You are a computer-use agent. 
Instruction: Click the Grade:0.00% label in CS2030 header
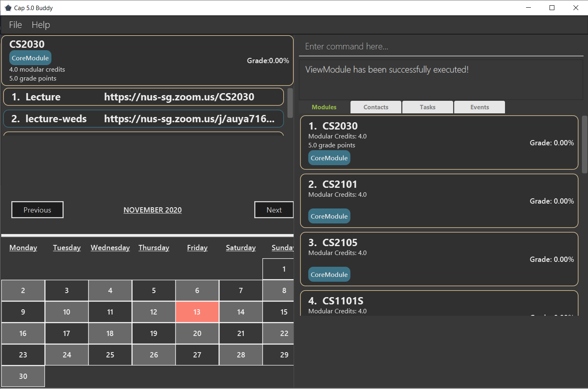point(268,61)
